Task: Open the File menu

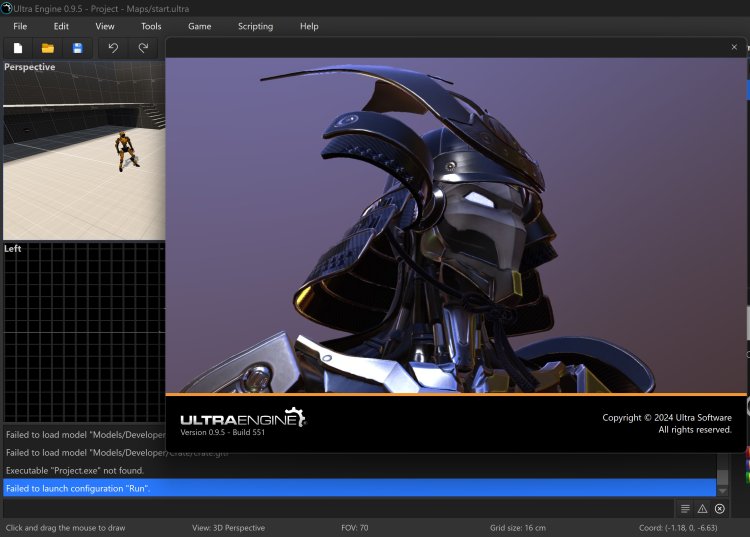Action: coord(20,26)
